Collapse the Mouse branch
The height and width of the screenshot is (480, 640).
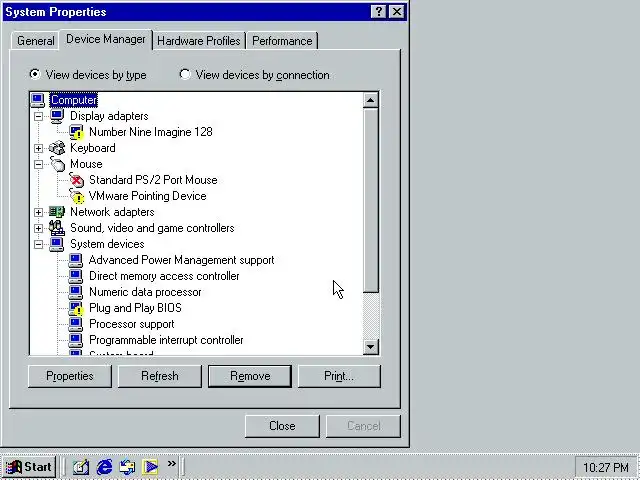coord(38,164)
